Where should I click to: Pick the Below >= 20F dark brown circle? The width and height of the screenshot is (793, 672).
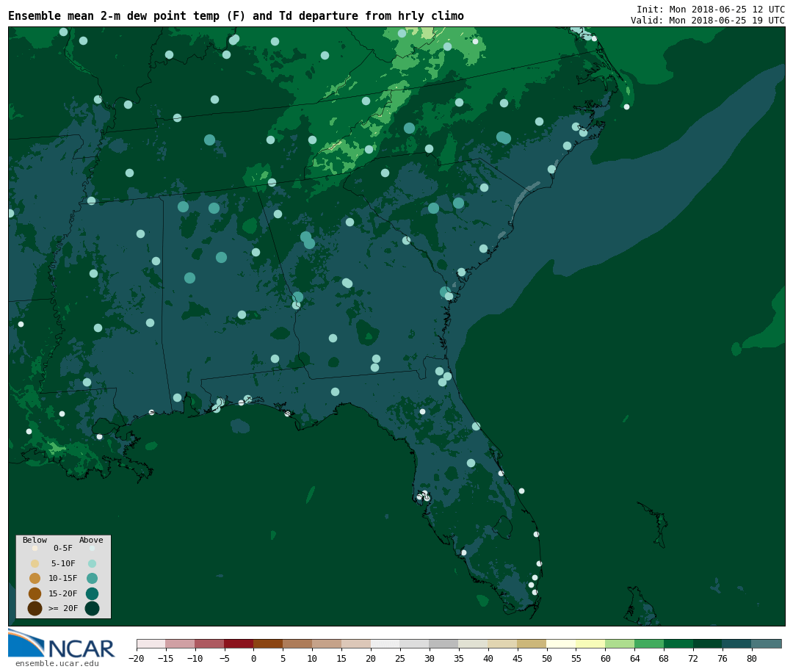35,608
